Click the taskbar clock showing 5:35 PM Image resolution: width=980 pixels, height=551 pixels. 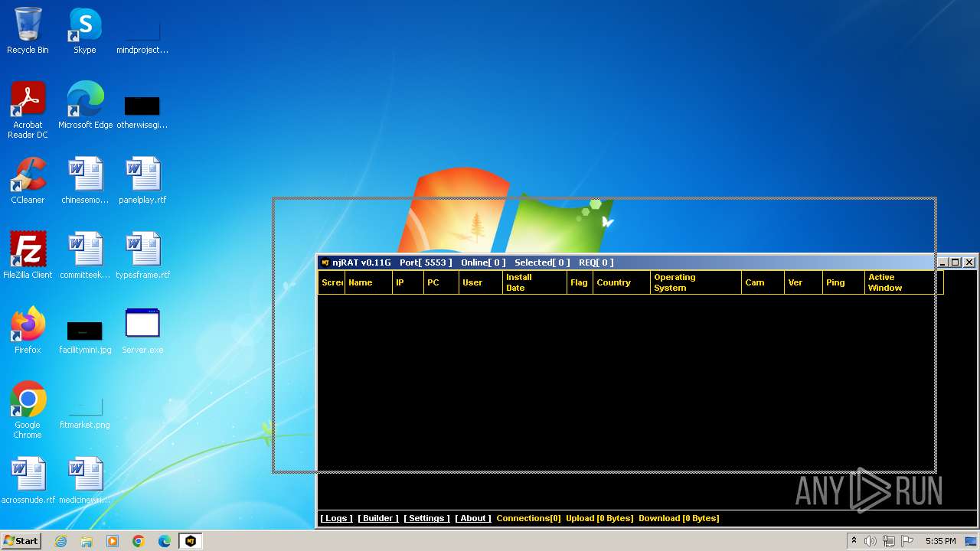coord(940,541)
